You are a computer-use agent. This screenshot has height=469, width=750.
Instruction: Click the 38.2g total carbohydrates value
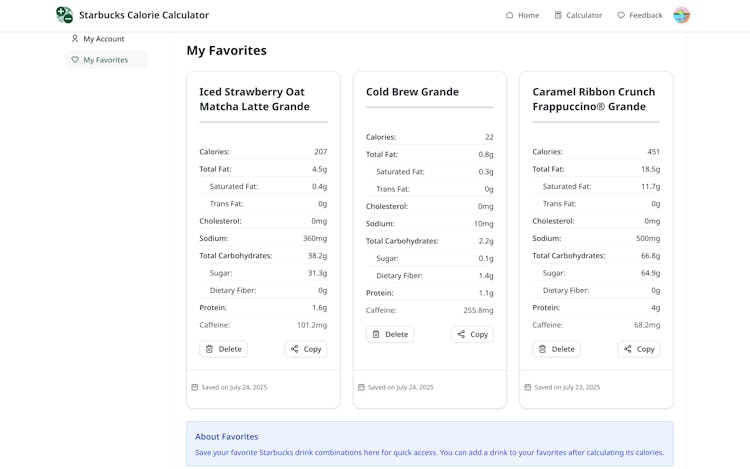pos(318,256)
